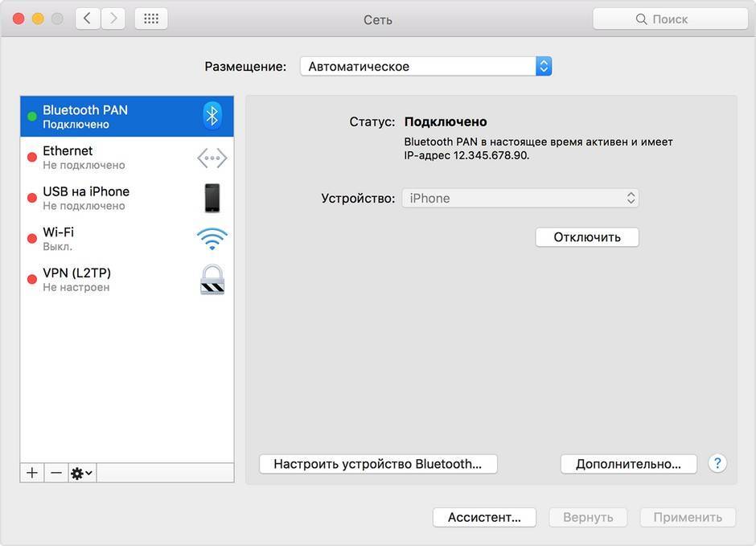Screen dimensions: 756x546
Task: Click the green status dot of Bluetooth PAN
Action: pyautogui.click(x=32, y=117)
